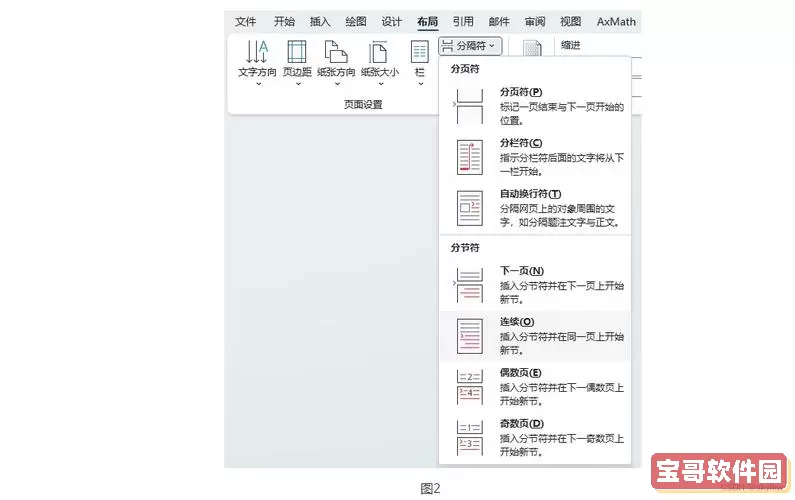795x500 pixels.
Task: Click the 分页符(P) page break icon
Action: click(469, 106)
